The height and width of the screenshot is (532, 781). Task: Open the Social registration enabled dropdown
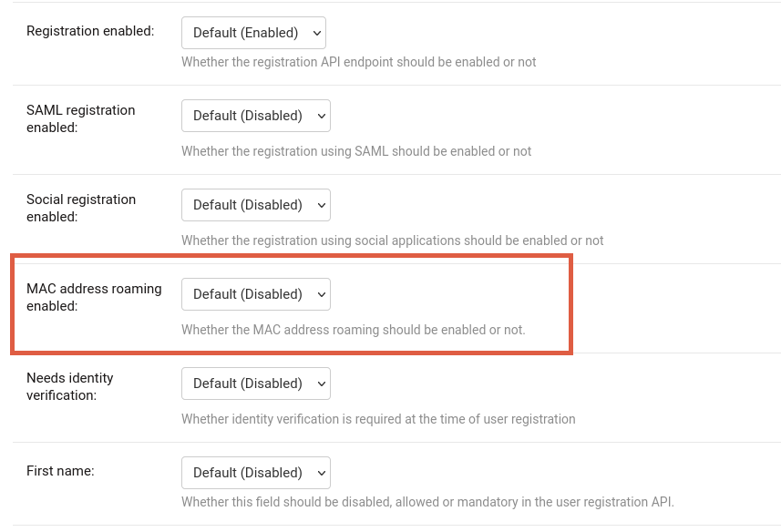(x=255, y=204)
